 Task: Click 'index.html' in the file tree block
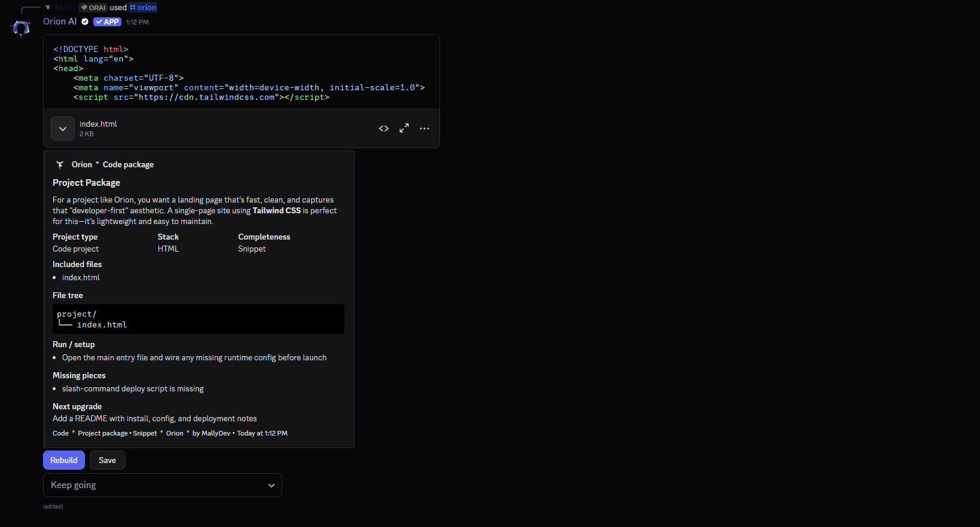102,324
